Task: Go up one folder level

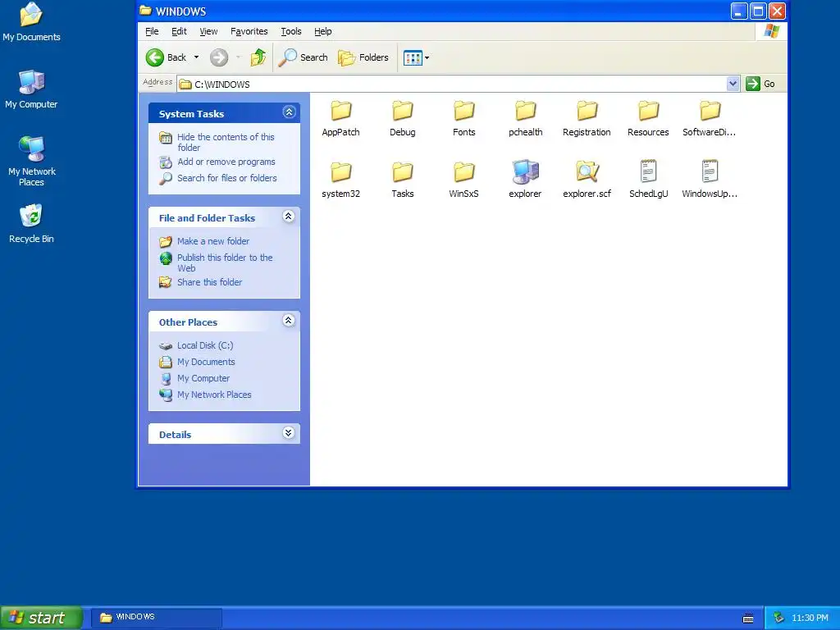Action: pos(258,57)
